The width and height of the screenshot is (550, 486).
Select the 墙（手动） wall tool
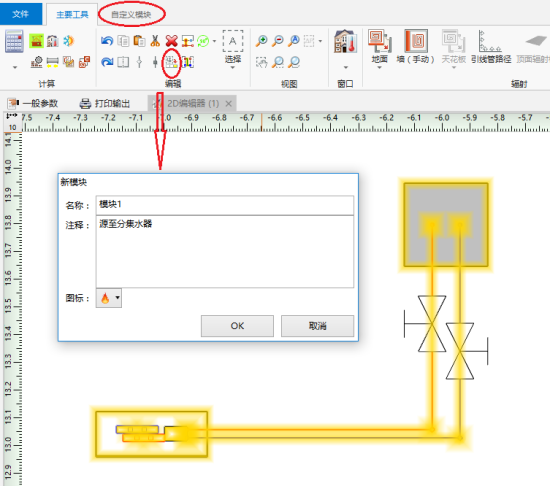click(x=416, y=47)
